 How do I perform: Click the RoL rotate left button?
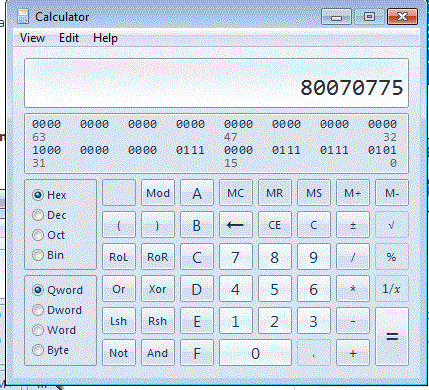(x=119, y=257)
